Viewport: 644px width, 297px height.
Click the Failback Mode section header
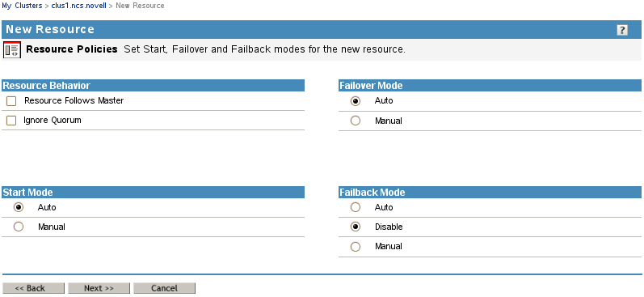(490, 193)
